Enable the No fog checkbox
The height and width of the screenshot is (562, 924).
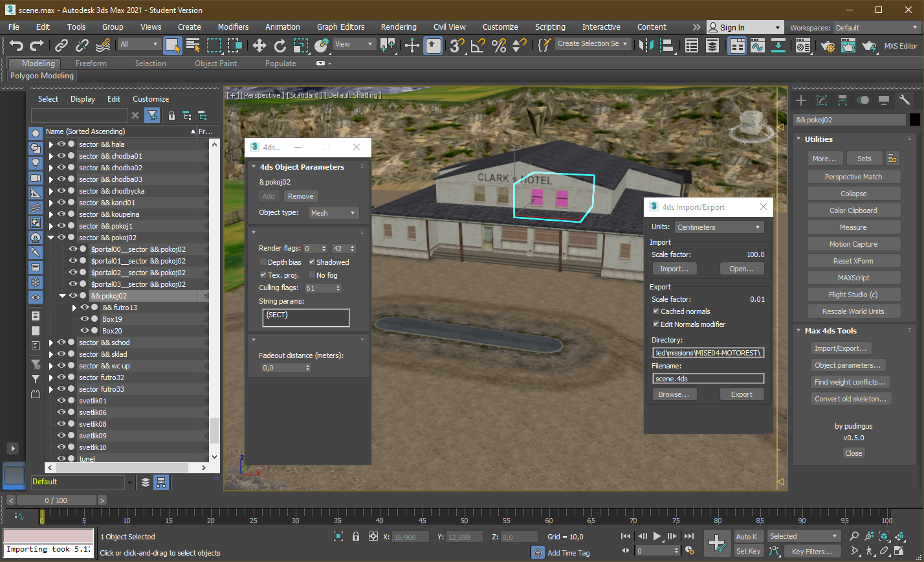pos(312,275)
